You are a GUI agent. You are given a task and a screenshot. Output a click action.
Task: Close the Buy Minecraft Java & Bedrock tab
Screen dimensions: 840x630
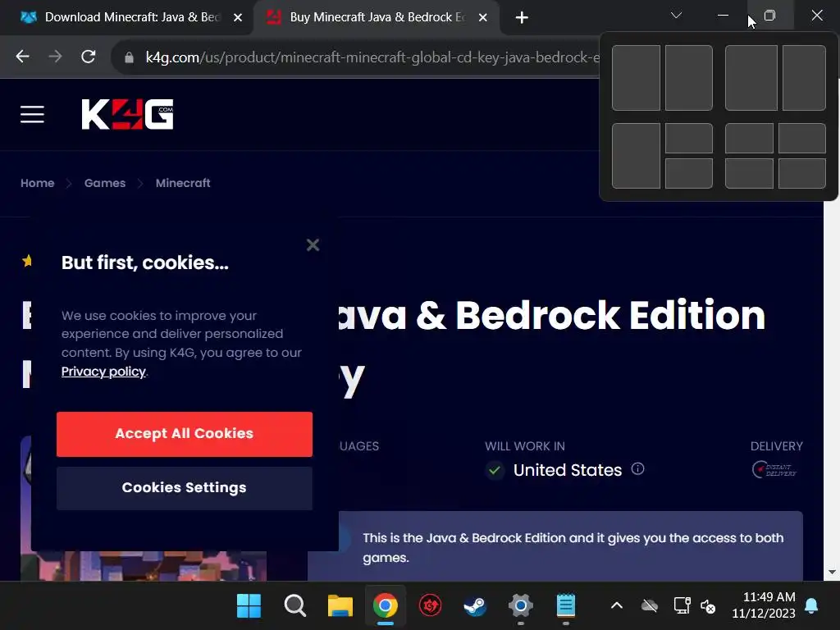[x=482, y=18]
